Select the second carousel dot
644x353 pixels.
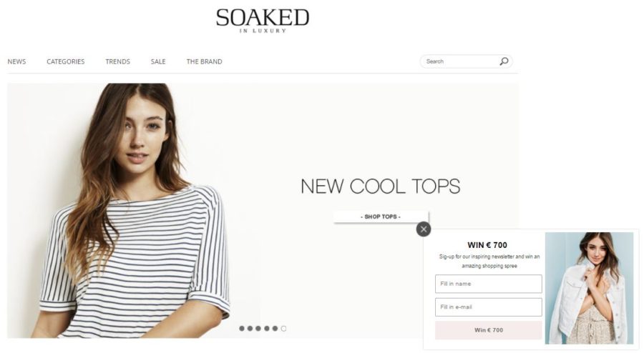coord(250,329)
